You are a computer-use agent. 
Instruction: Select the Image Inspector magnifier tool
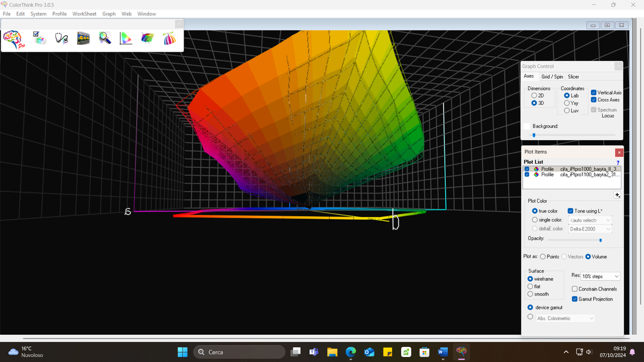105,38
